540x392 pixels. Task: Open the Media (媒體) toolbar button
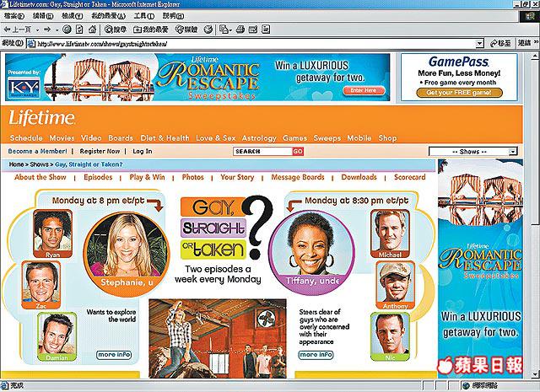point(186,30)
